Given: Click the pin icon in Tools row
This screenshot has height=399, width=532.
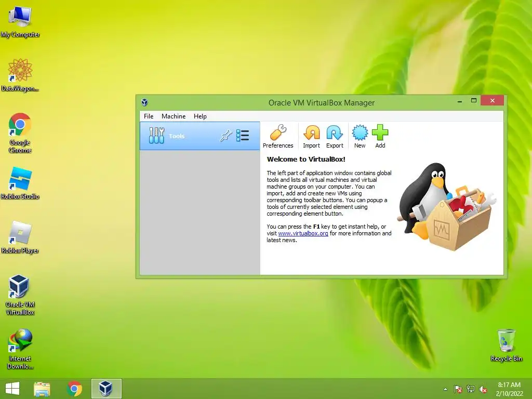Looking at the screenshot, I should (225, 136).
